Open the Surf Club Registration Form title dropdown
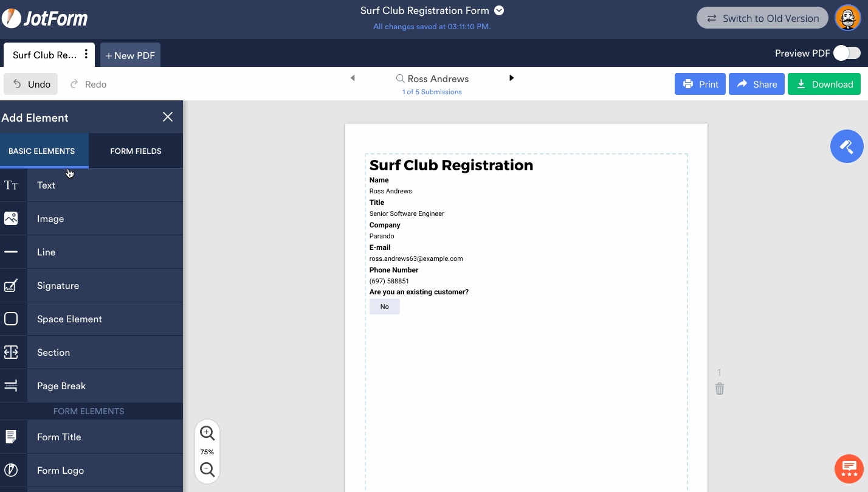The width and height of the screenshot is (868, 492). (498, 10)
